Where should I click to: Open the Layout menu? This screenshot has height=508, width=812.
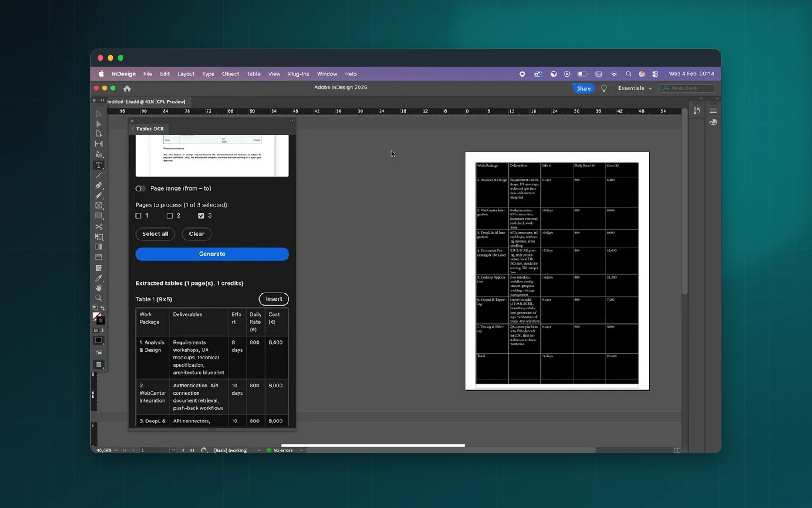click(x=186, y=74)
